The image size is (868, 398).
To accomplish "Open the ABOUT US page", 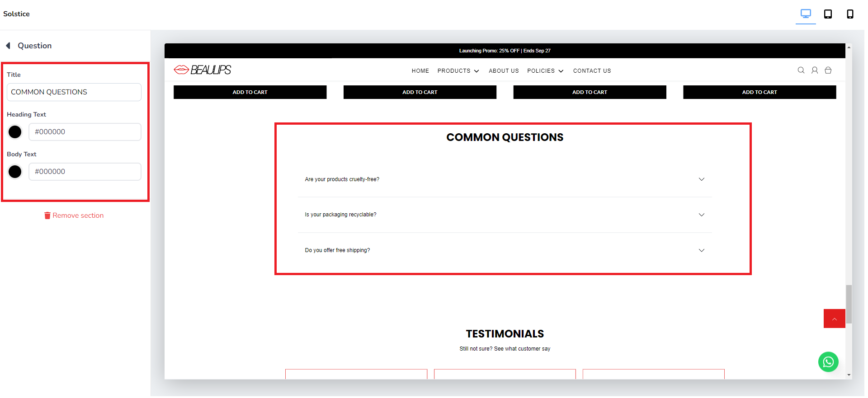I will pos(504,71).
